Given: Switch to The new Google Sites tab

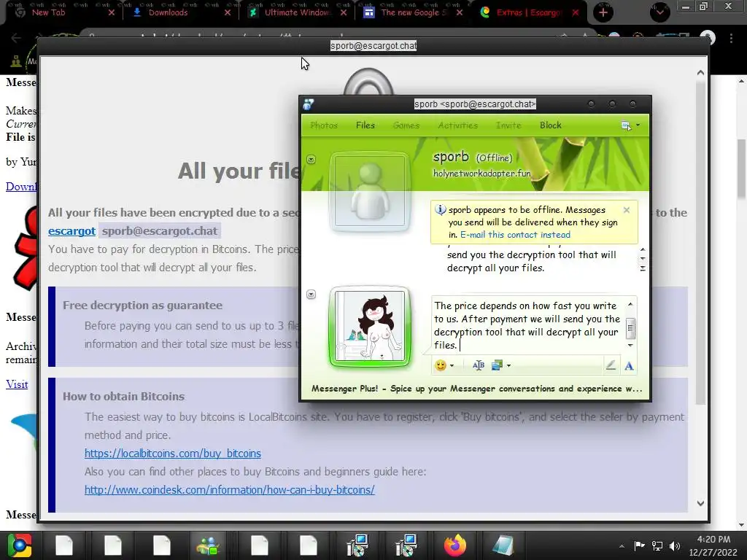Looking at the screenshot, I should (x=414, y=12).
